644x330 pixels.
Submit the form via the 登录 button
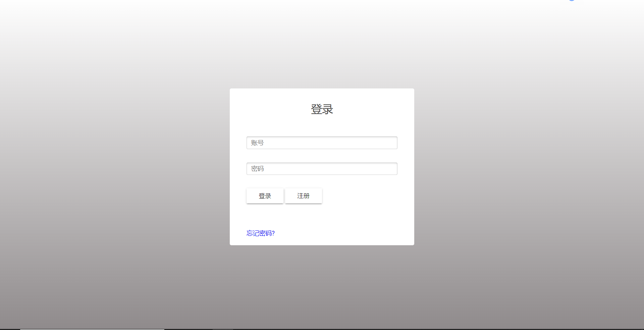coord(265,196)
